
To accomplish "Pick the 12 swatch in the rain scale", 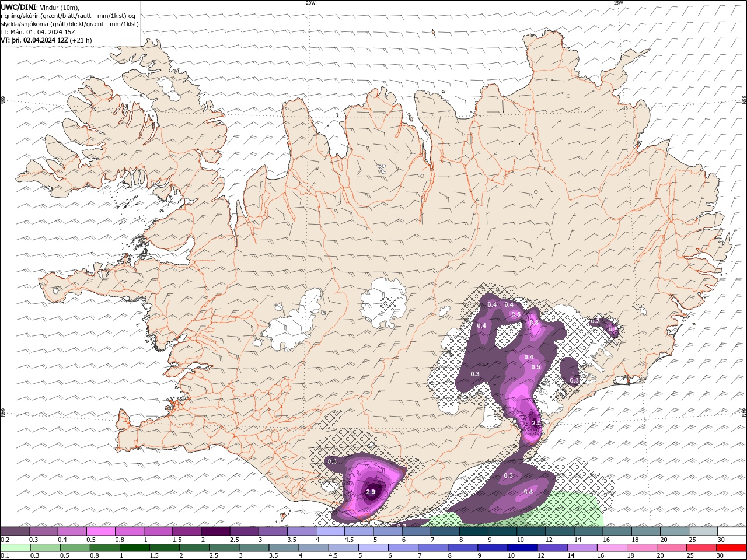I will point(552,548).
